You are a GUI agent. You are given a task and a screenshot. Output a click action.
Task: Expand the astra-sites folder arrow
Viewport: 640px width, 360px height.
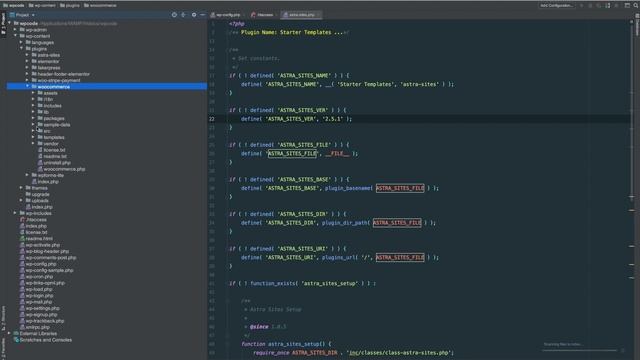click(28, 55)
